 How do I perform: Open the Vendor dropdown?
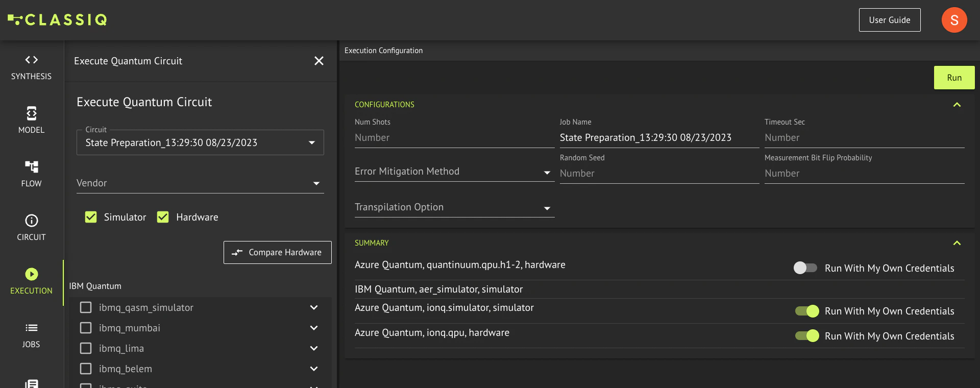point(200,183)
